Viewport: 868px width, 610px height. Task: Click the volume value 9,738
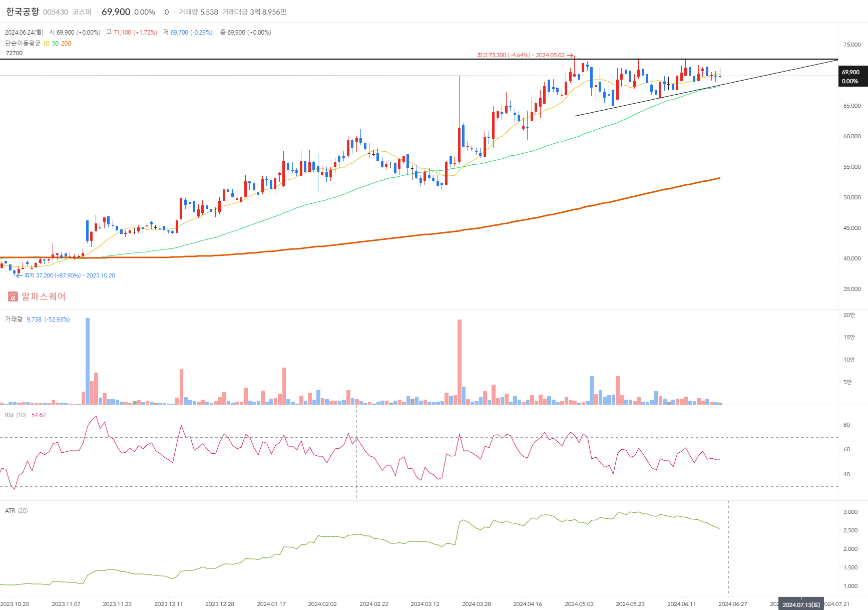pyautogui.click(x=34, y=320)
